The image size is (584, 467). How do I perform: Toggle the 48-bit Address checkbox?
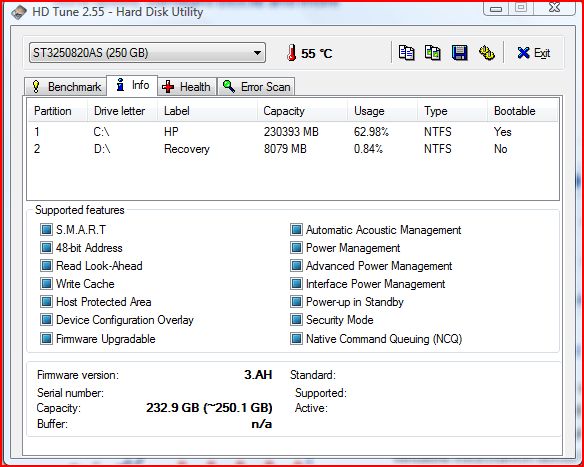point(46,248)
